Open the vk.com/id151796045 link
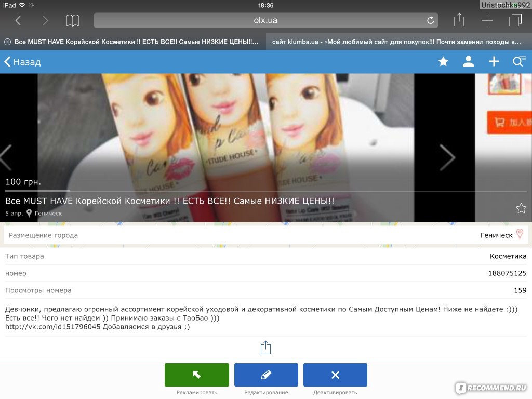Viewport: 532px width, 399px height. 53,327
